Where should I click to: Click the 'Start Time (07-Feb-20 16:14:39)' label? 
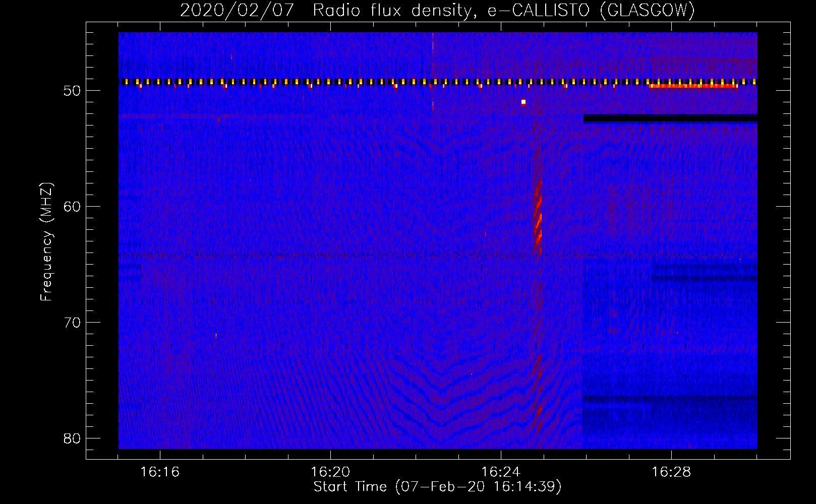(437, 487)
